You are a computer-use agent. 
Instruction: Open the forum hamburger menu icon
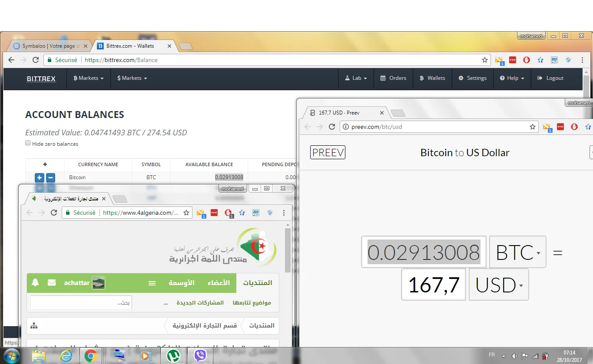pyautogui.click(x=152, y=283)
